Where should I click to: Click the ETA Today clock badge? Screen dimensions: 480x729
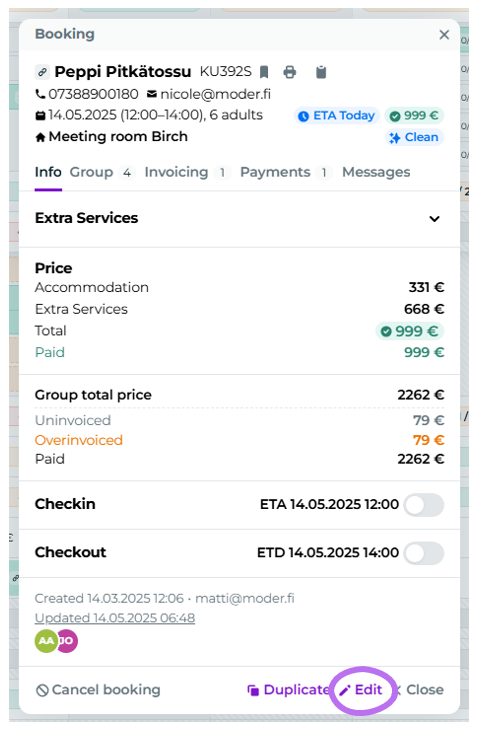pyautogui.click(x=337, y=116)
